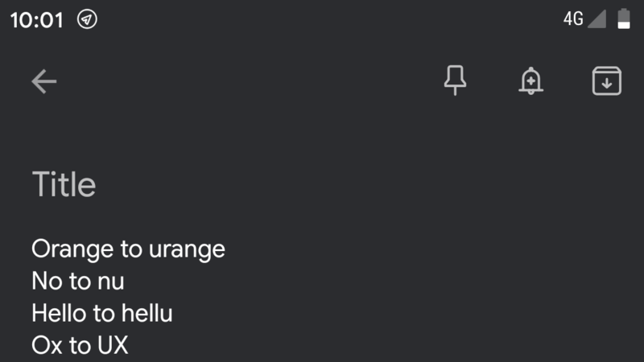Viewport: 644px width, 362px height.
Task: Archive the note with the box-arrow icon
Action: pyautogui.click(x=607, y=81)
